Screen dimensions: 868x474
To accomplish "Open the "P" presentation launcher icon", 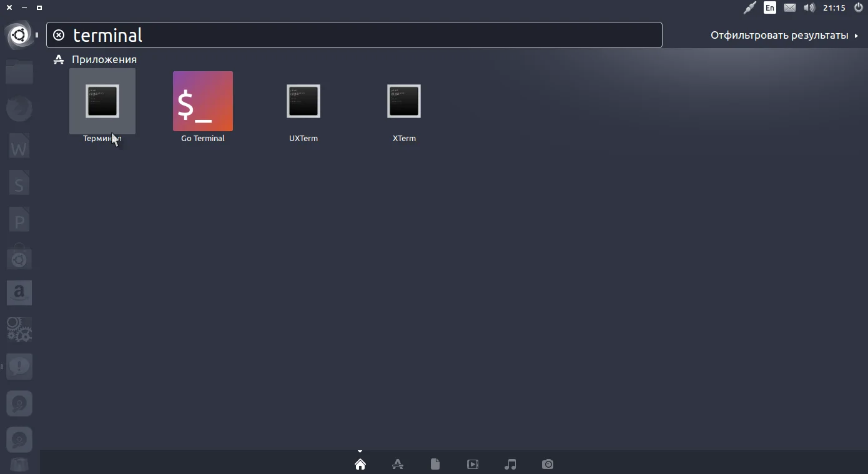I will pyautogui.click(x=19, y=220).
